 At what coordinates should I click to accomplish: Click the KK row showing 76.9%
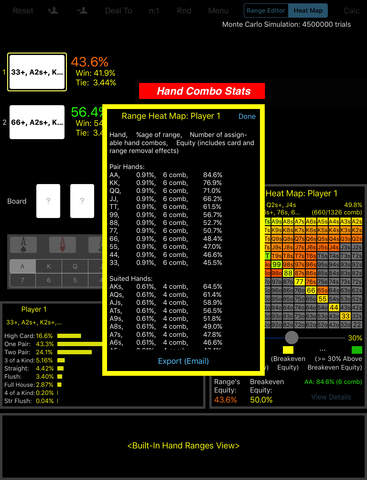(166, 183)
